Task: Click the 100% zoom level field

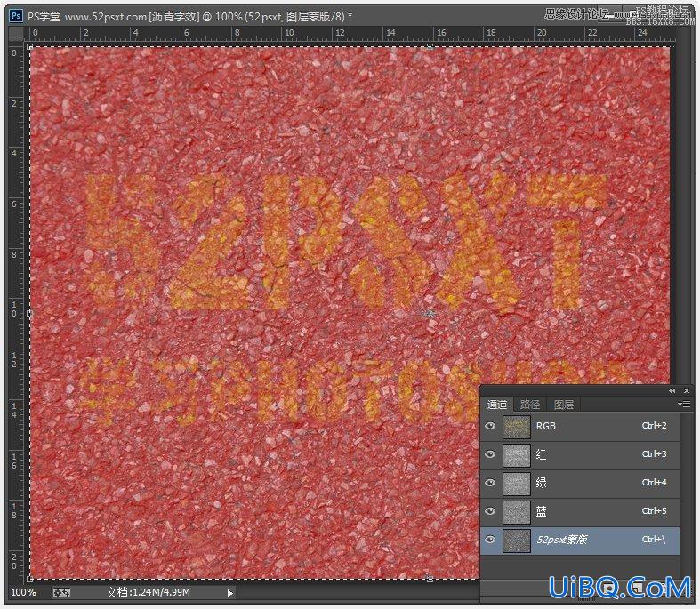Action: point(23,592)
